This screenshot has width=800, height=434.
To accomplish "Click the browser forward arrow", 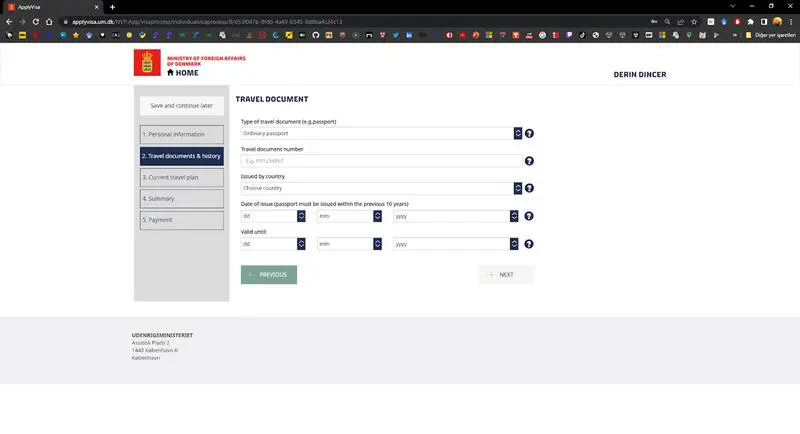I will coord(22,22).
